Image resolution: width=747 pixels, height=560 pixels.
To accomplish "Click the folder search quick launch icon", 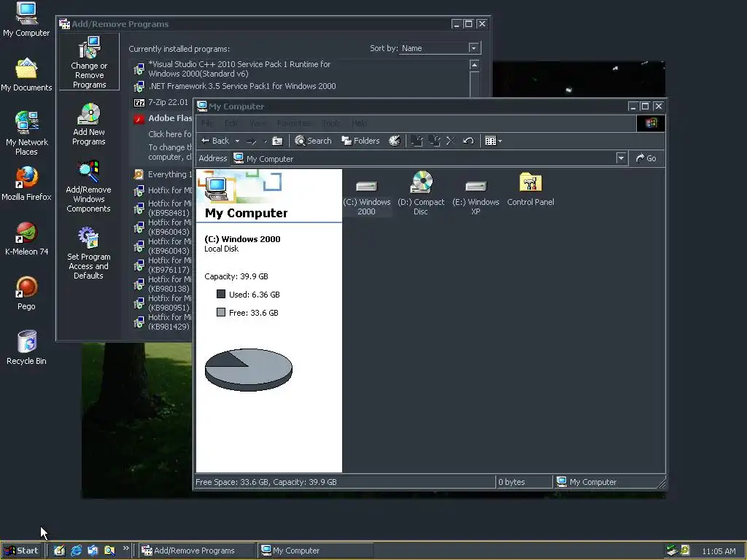I will pos(109,551).
